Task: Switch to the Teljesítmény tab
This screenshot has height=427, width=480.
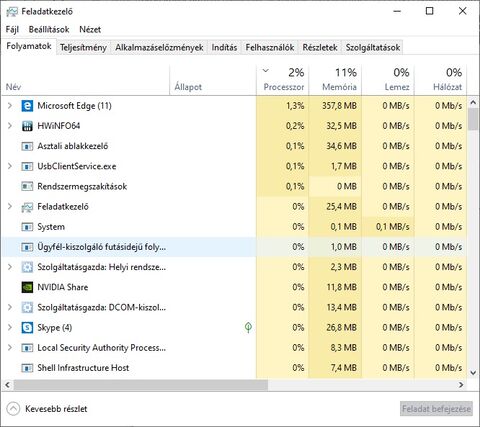Action: tap(83, 48)
